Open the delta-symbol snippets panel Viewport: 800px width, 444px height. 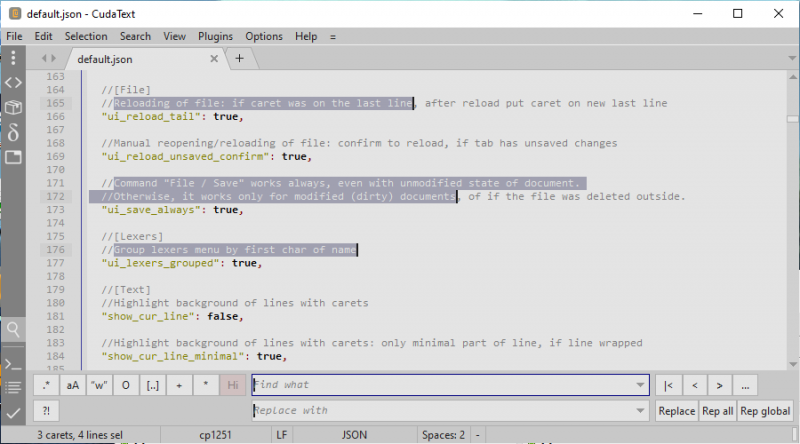pyautogui.click(x=13, y=132)
